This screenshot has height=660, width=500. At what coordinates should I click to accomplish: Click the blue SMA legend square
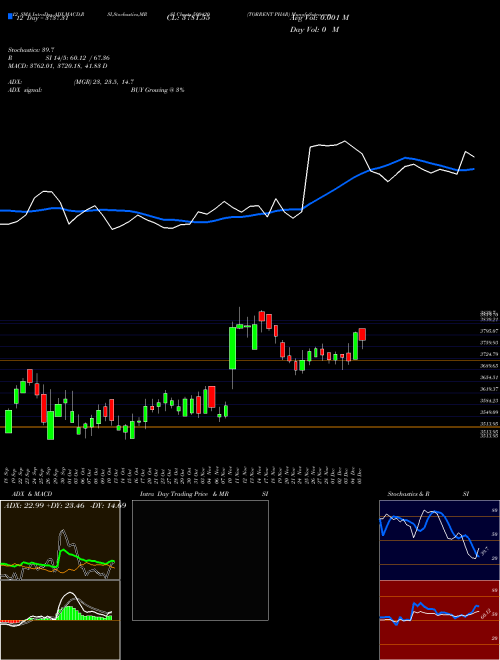pyautogui.click(x=10, y=16)
